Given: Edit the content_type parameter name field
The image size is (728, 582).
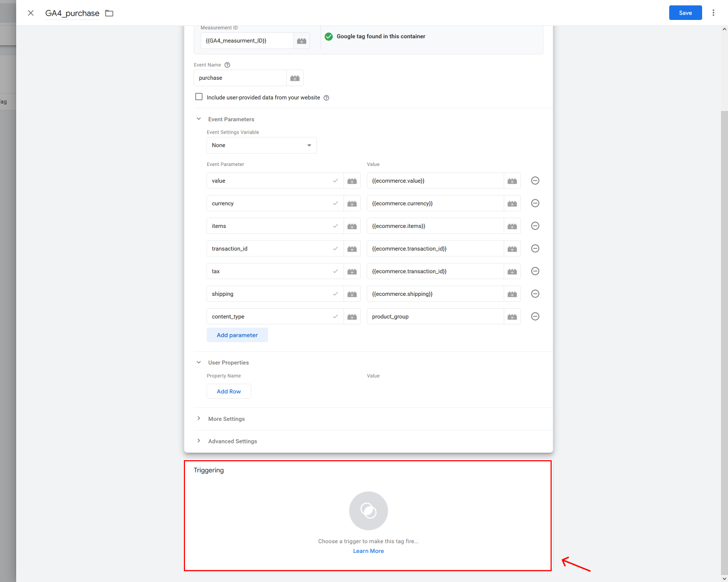Looking at the screenshot, I should click(275, 317).
